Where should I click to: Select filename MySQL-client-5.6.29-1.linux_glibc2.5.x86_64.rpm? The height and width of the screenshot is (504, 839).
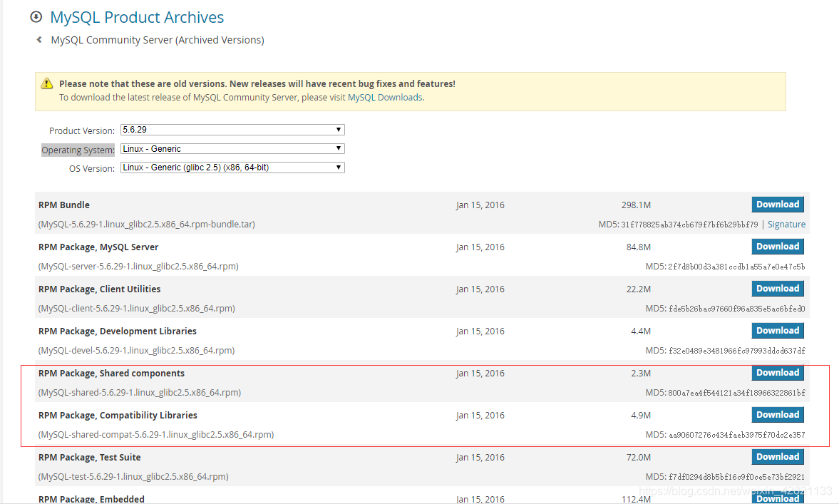(136, 308)
